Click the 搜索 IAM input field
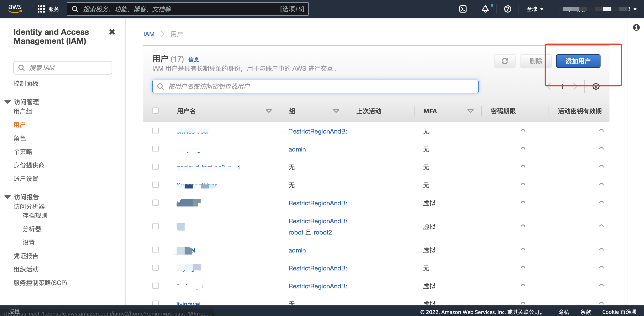This screenshot has width=644, height=316. 63,68
